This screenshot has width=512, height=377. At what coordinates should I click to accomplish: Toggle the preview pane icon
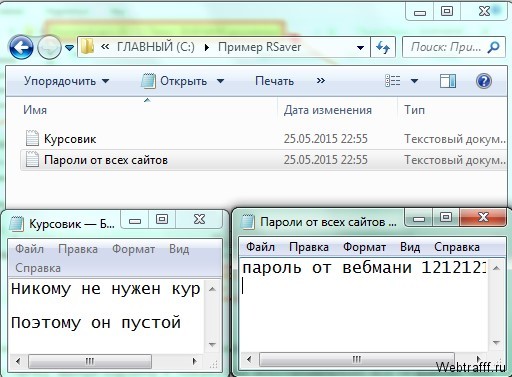448,81
